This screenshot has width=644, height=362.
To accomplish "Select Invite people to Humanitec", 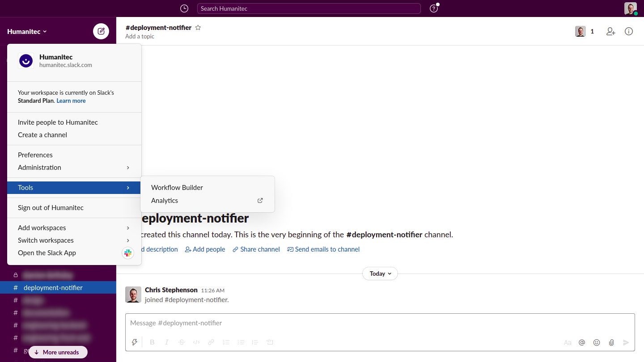I will click(x=74, y=122).
